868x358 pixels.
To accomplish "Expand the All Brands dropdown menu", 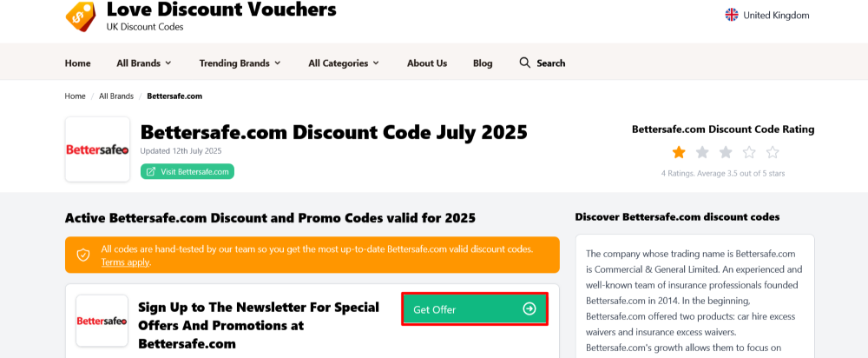I will (x=144, y=63).
